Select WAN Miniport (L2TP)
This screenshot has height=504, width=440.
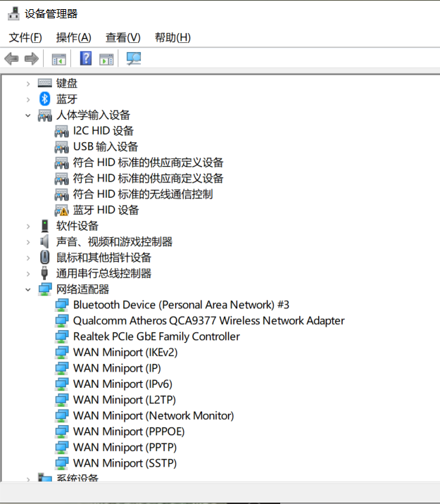click(x=125, y=400)
